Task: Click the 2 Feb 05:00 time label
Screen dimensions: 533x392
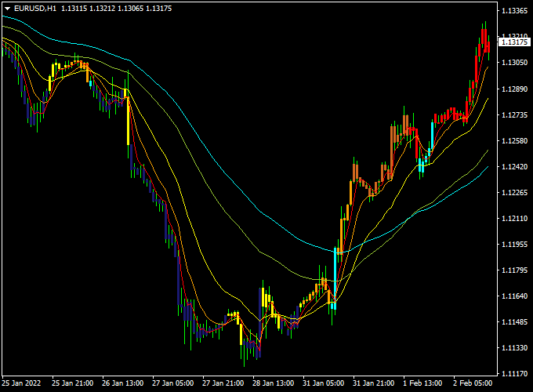Action: point(473,383)
